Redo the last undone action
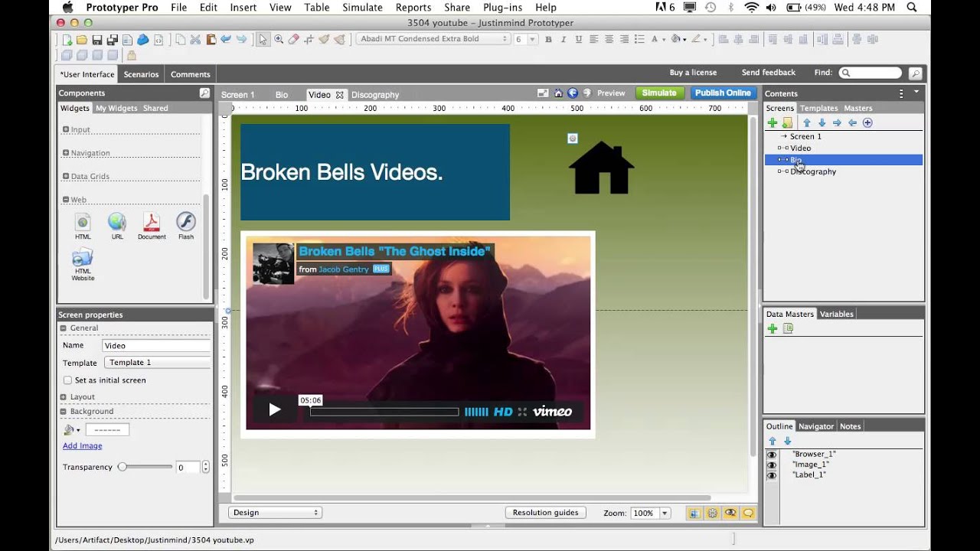980x551 pixels. pyautogui.click(x=241, y=39)
